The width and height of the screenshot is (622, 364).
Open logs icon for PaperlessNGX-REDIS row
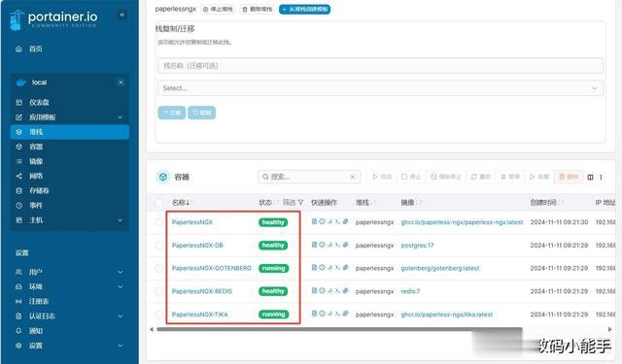[x=314, y=291]
